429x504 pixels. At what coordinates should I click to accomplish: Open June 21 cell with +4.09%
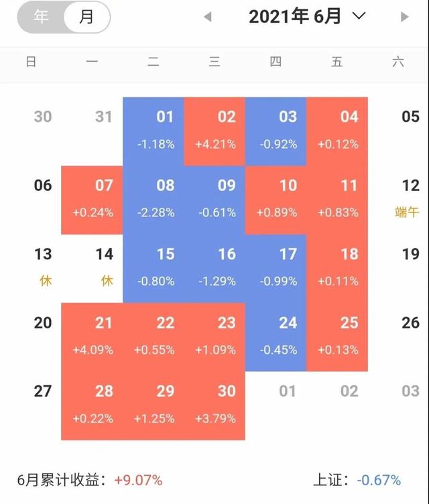click(x=104, y=335)
